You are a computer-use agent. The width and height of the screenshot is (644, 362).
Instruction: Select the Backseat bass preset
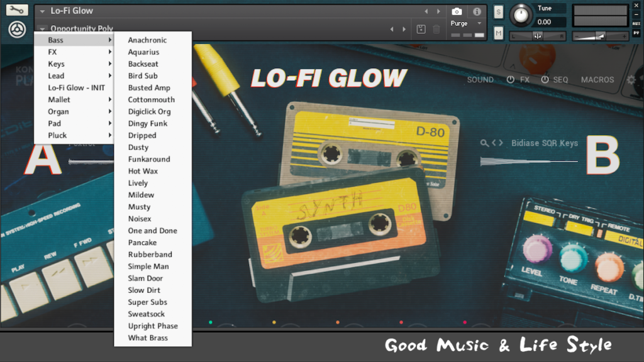pyautogui.click(x=153, y=63)
